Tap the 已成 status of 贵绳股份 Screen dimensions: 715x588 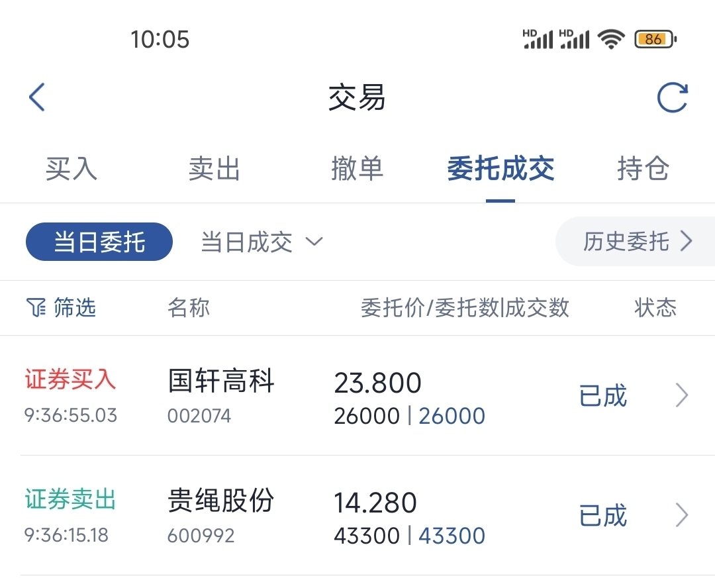603,515
